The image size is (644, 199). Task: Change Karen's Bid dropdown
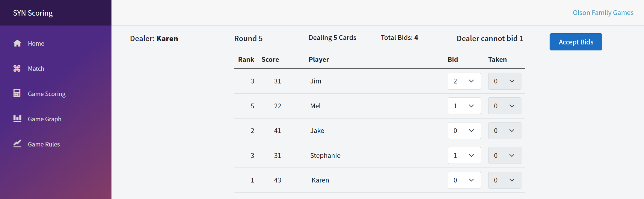(x=464, y=180)
